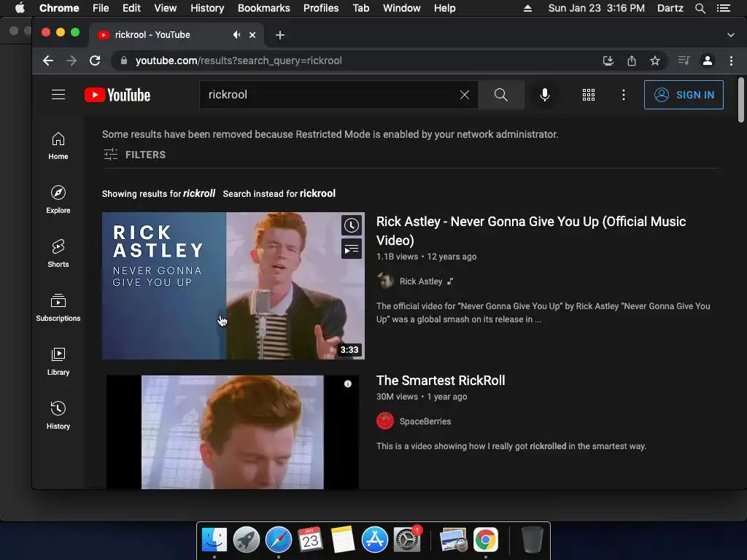The image size is (747, 560).
Task: Open the Bookmarks menu
Action: [x=264, y=8]
